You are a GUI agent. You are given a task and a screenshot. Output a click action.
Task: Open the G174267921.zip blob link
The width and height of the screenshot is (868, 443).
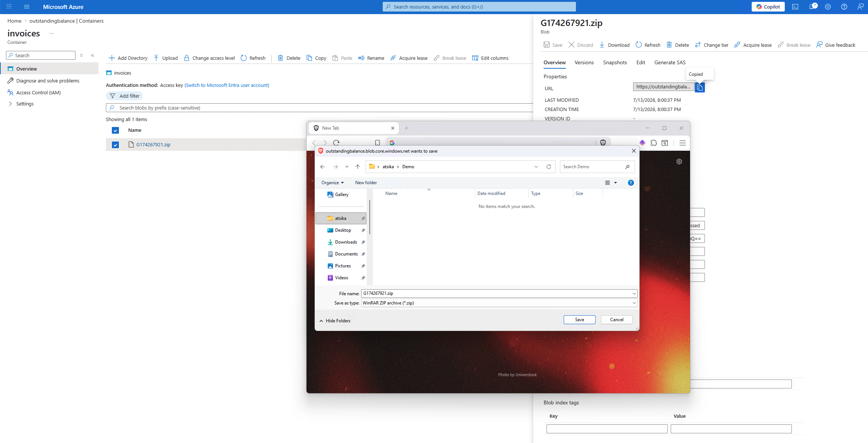(x=153, y=144)
